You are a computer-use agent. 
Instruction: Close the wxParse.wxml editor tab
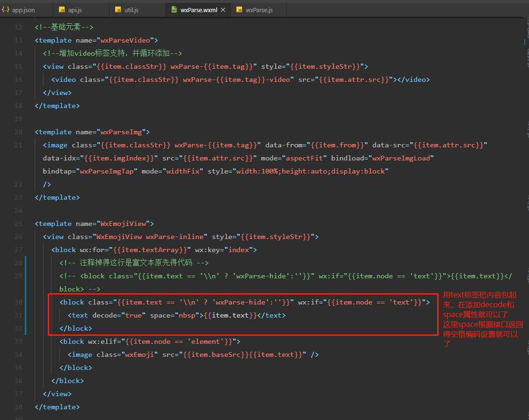coord(223,10)
